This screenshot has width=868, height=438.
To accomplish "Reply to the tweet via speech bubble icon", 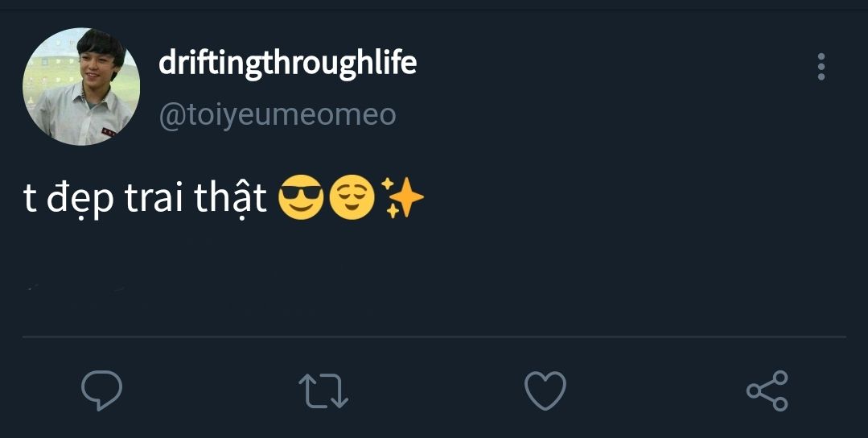I will [102, 390].
